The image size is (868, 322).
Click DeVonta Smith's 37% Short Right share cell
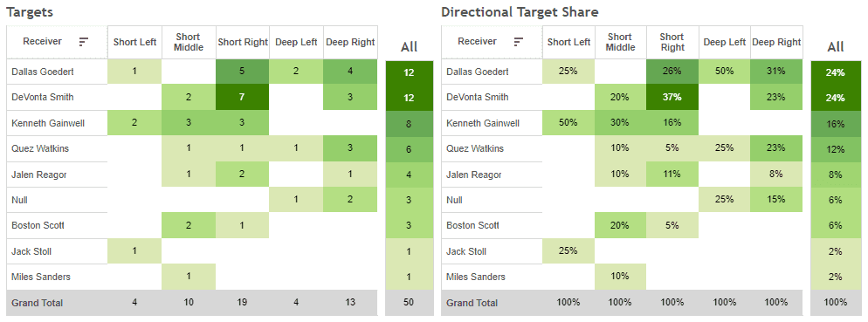pos(672,98)
